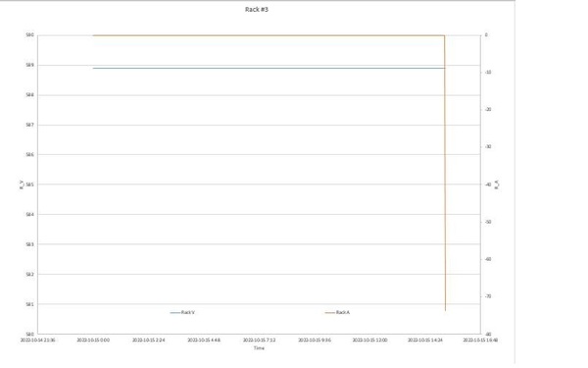588x368 pixels.
Task: Click the orange vertical drop of Rack A line
Action: (445, 173)
